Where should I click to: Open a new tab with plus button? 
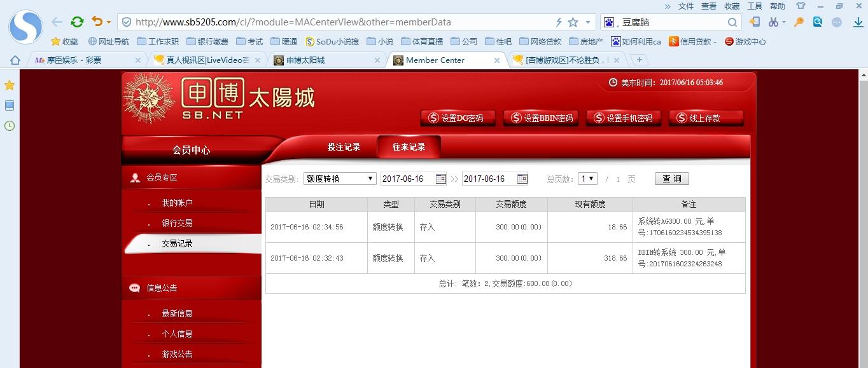point(639,60)
